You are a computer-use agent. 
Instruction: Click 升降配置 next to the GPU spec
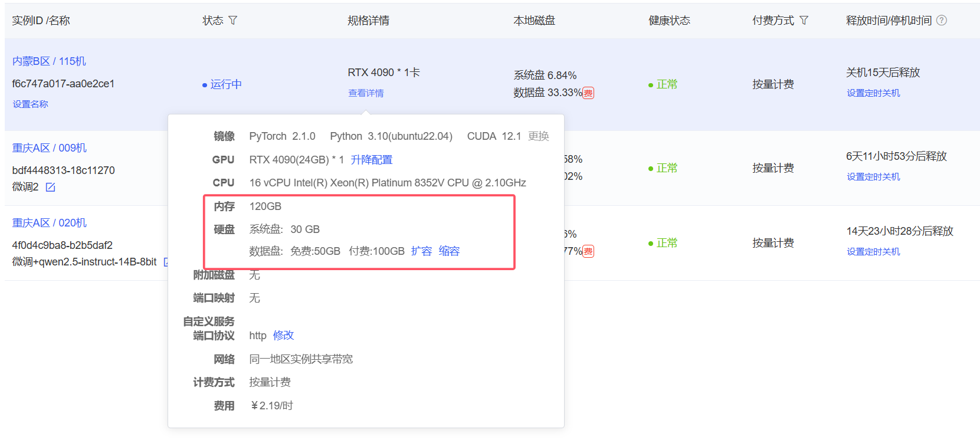click(x=371, y=160)
